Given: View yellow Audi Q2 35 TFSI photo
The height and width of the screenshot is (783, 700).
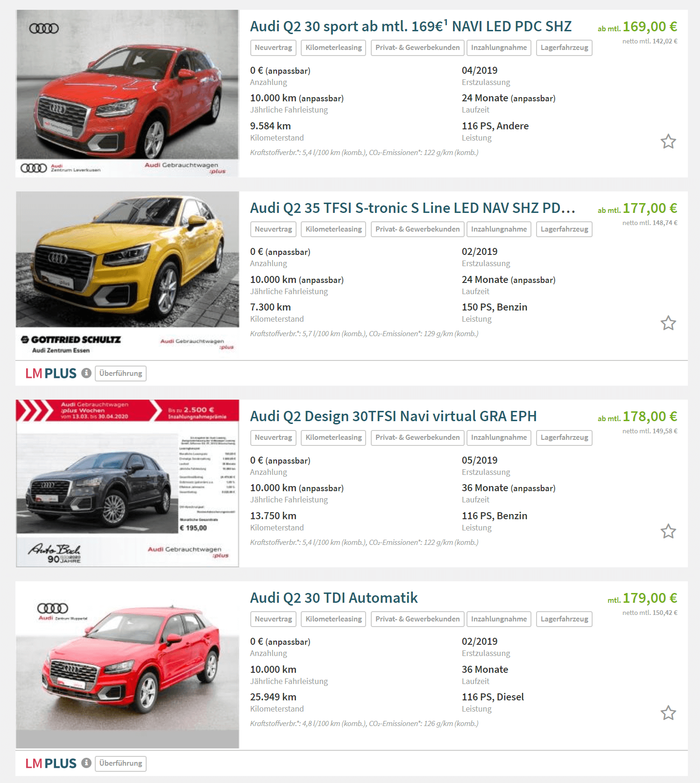Looking at the screenshot, I should pyautogui.click(x=127, y=275).
